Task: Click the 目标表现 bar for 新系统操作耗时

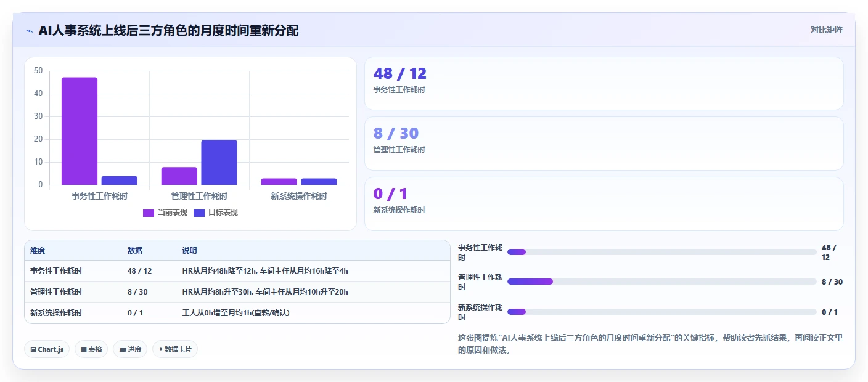Action: (319, 182)
